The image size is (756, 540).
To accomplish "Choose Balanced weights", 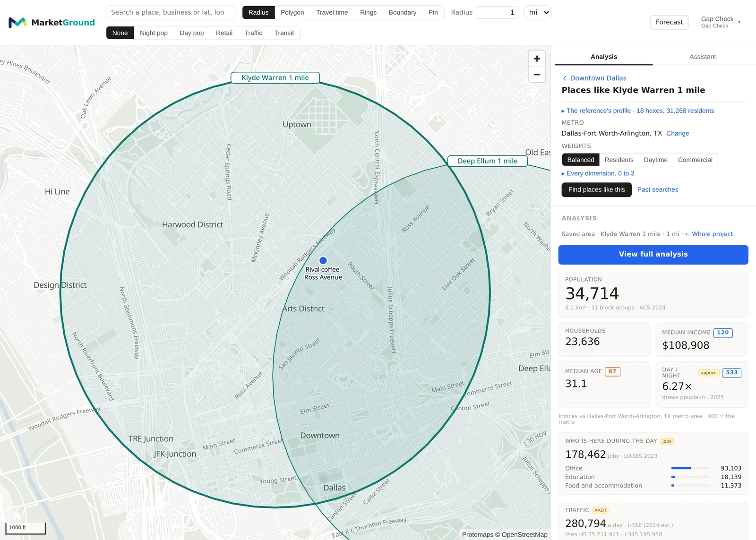I will click(581, 160).
